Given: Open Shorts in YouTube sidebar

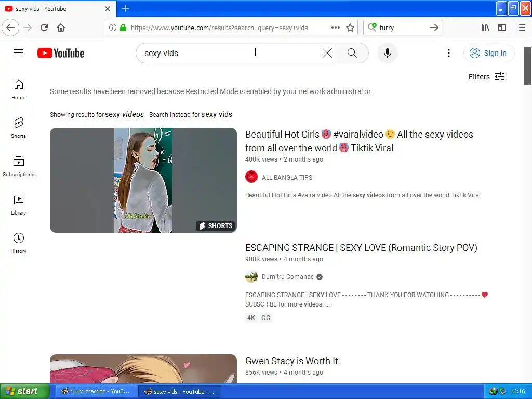Looking at the screenshot, I should tap(18, 128).
